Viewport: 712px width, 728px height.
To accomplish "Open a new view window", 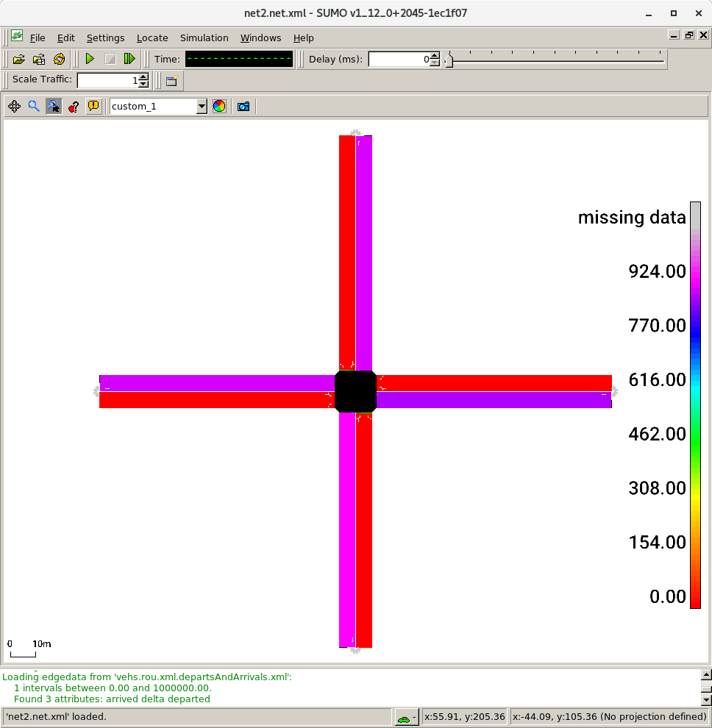I will coord(171,80).
